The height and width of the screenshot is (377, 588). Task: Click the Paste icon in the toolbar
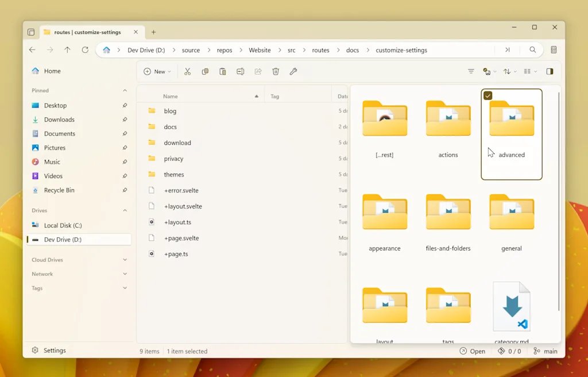(x=223, y=71)
